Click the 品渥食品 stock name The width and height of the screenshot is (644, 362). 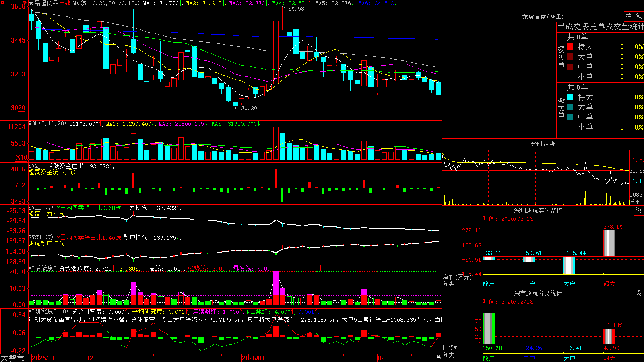pyautogui.click(x=46, y=3)
